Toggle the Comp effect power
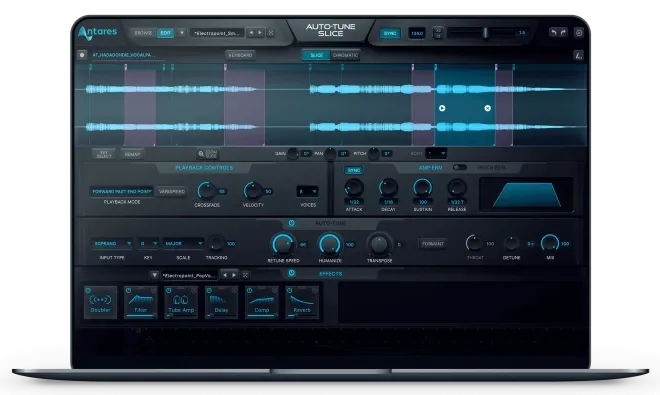660x395 pixels. coord(249,291)
